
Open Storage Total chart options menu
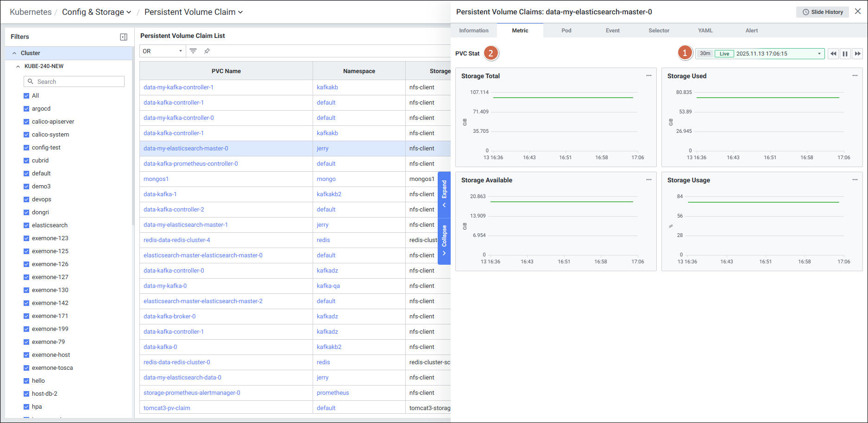(648, 76)
